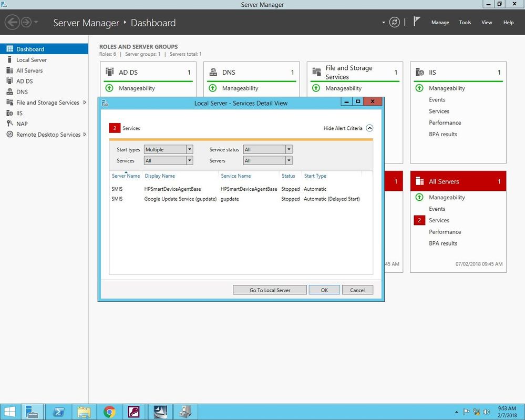Open IIS in the sidebar
This screenshot has width=525, height=420.
44,113
